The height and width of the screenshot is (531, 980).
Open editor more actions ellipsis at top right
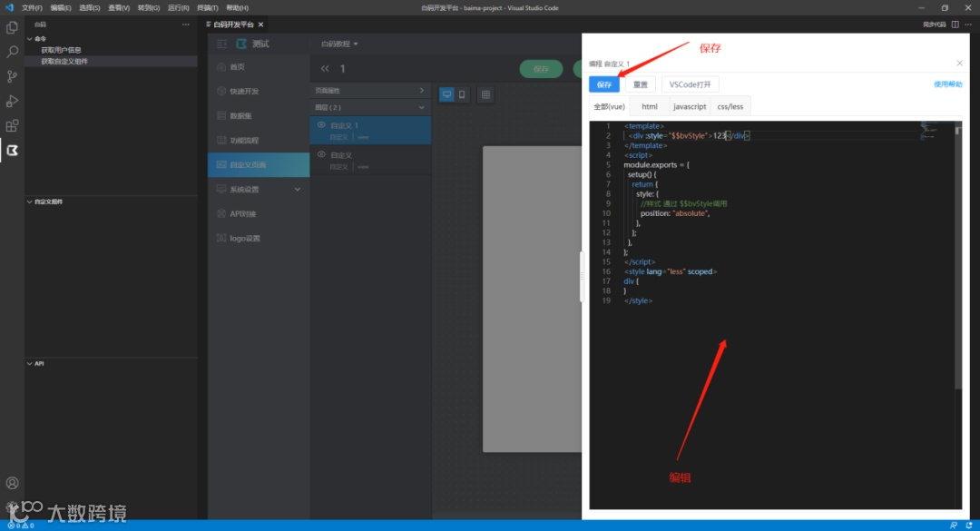coord(968,25)
